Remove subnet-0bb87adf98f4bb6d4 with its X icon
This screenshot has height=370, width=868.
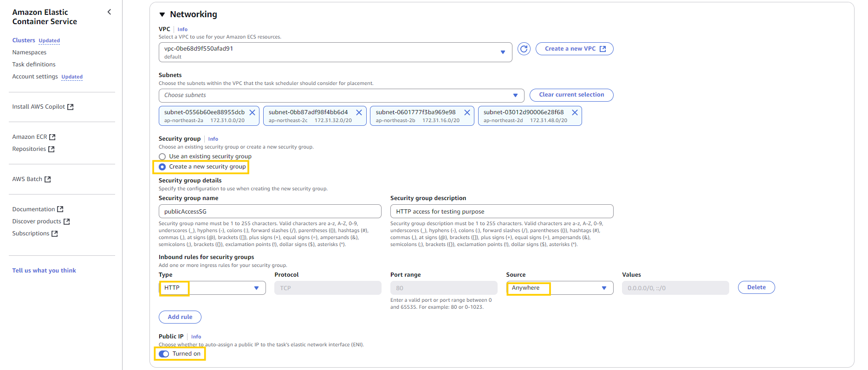(x=359, y=112)
